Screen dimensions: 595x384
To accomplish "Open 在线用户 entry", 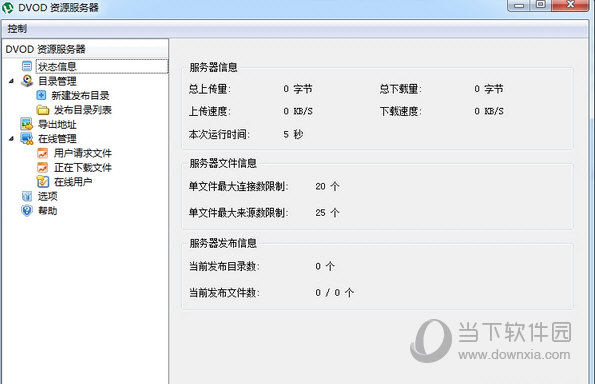I will [73, 182].
